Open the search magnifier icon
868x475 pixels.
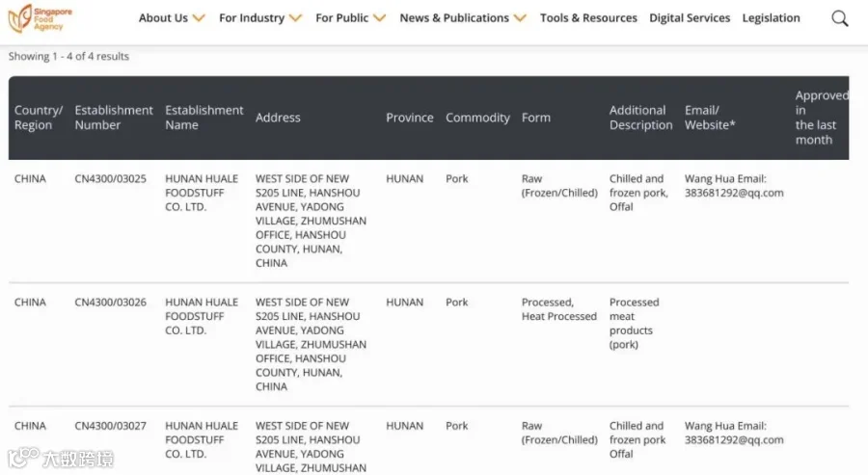(839, 18)
